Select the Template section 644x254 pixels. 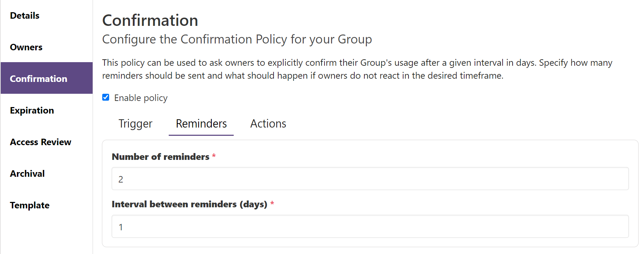(29, 205)
